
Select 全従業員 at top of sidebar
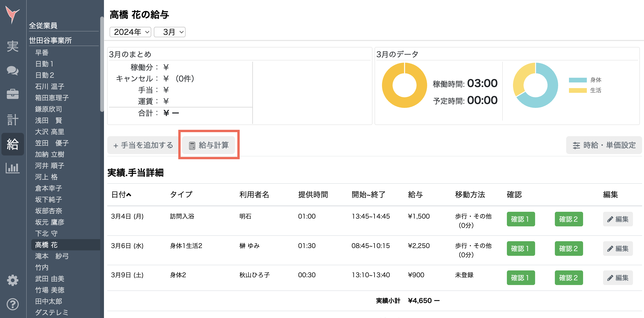[x=44, y=25]
